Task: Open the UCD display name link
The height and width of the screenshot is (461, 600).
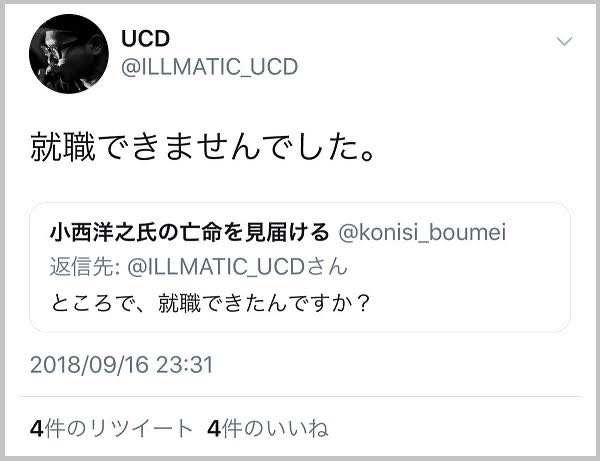Action: [145, 39]
